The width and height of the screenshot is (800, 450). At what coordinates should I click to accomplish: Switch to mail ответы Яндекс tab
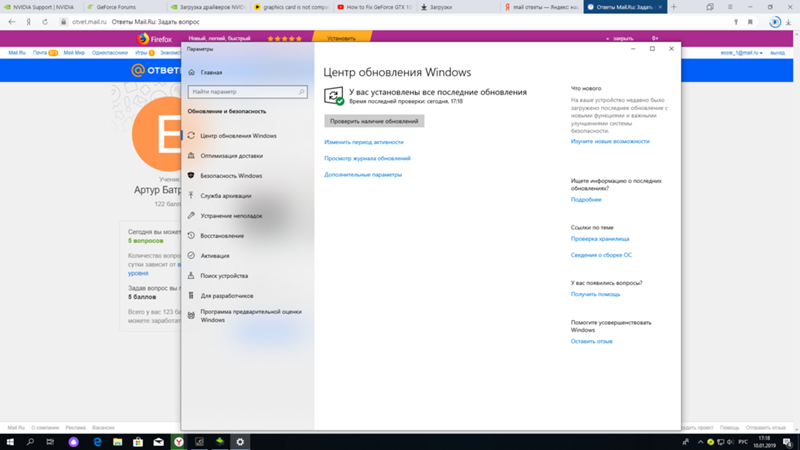coord(541,7)
